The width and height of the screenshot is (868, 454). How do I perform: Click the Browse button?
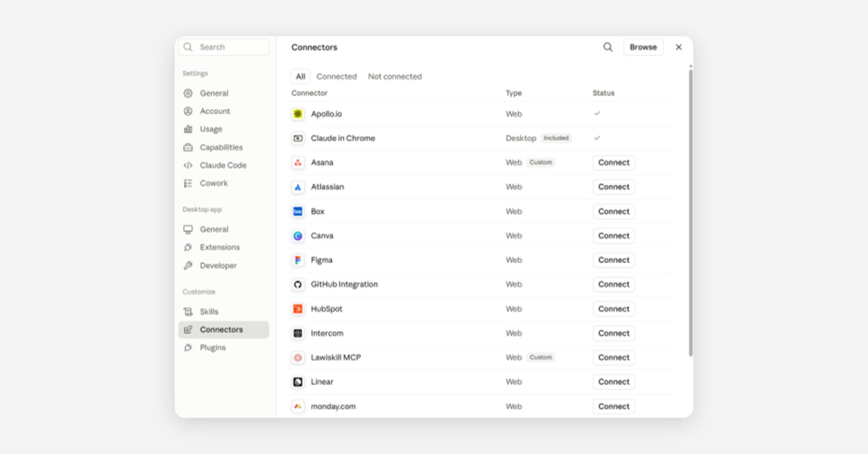pyautogui.click(x=643, y=47)
